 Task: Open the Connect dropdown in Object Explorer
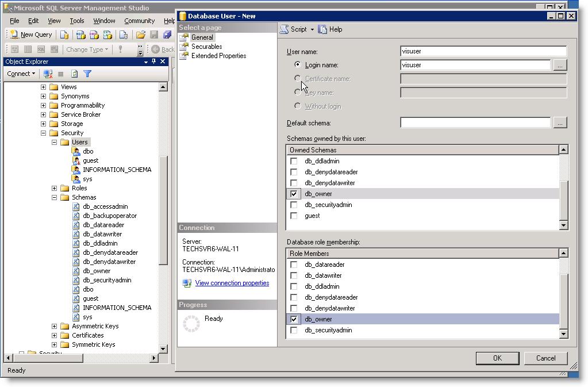[x=21, y=74]
